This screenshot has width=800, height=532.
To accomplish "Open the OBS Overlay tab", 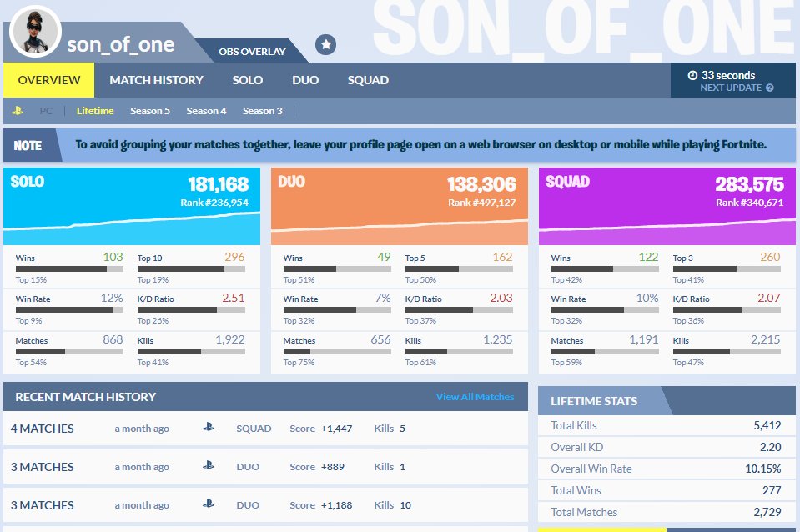I will 252,52.
